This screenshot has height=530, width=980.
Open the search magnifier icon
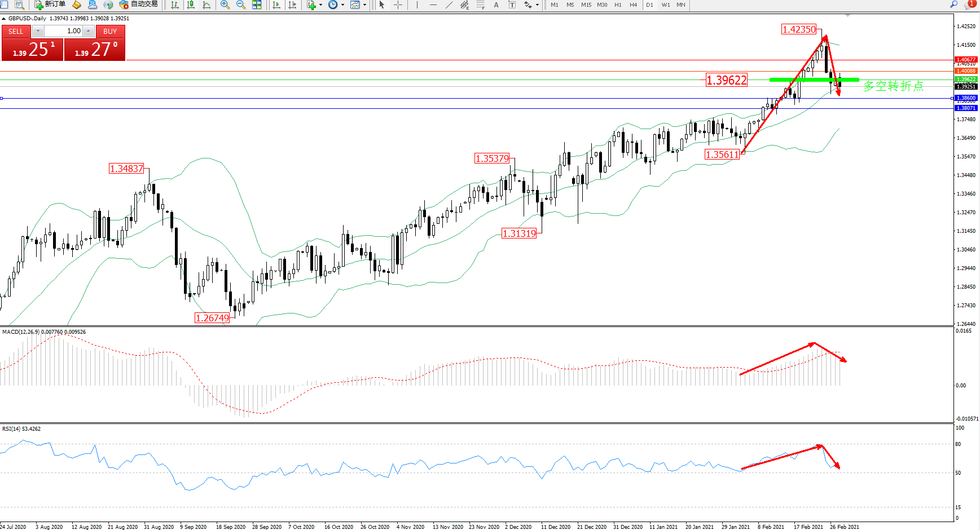coord(953,5)
